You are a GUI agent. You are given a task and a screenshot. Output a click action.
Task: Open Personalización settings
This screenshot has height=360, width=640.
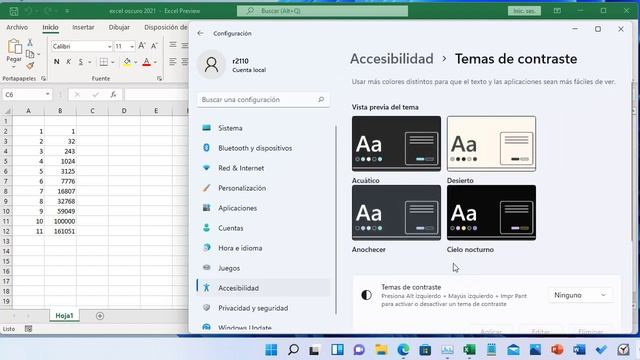point(263,188)
